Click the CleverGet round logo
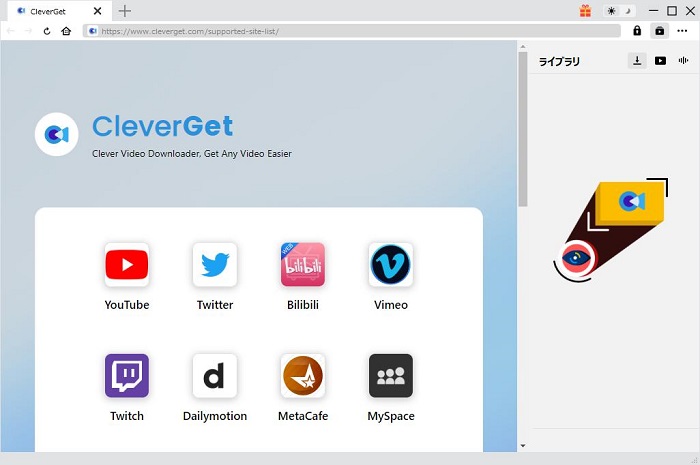 pyautogui.click(x=57, y=134)
